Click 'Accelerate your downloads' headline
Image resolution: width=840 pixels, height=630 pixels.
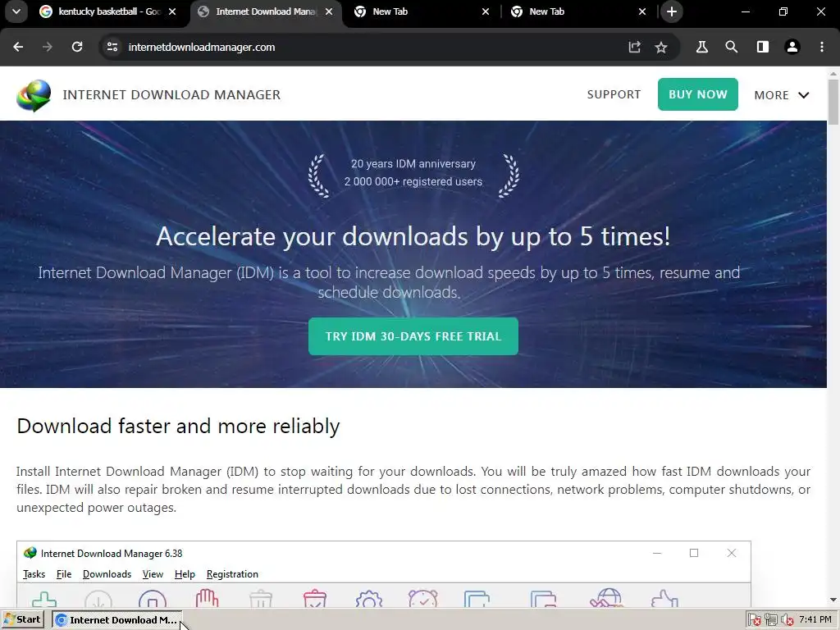coord(413,236)
